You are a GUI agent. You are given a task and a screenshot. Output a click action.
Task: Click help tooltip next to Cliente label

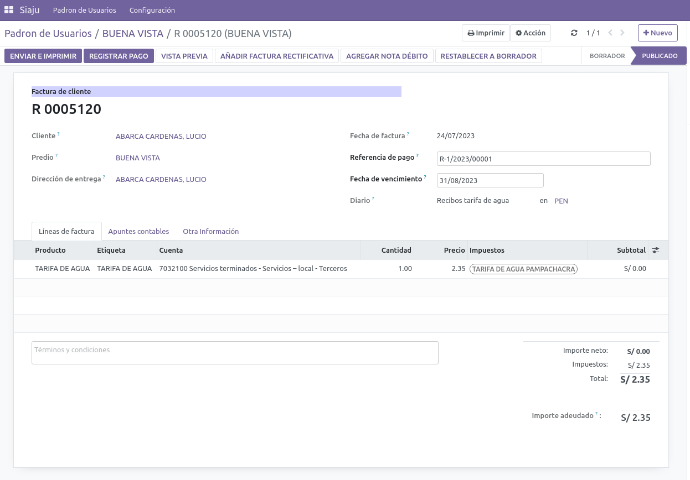coord(58,134)
